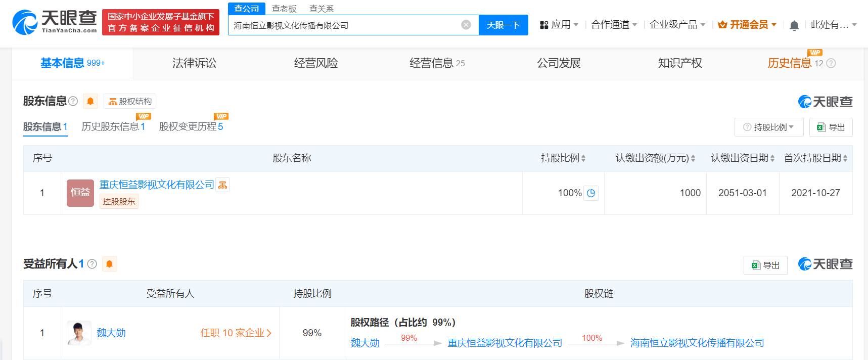Open the 股权变更历程 sub-tab

point(191,126)
